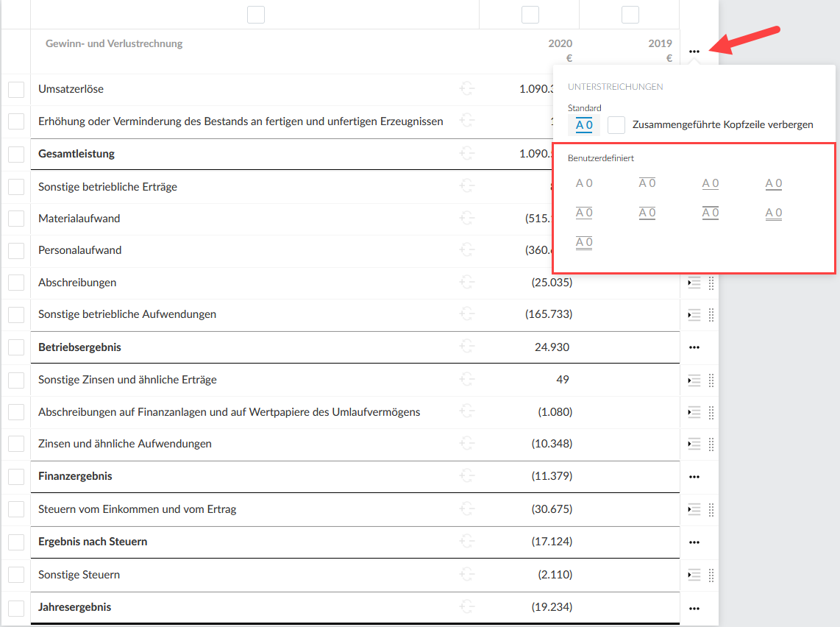Select the Finanzergebnis row checkbox

[x=16, y=476]
